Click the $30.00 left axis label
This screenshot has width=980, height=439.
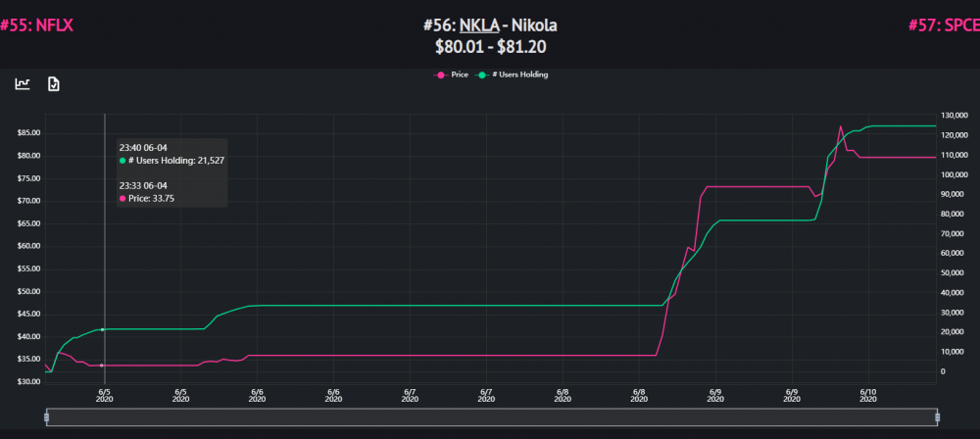click(x=28, y=382)
